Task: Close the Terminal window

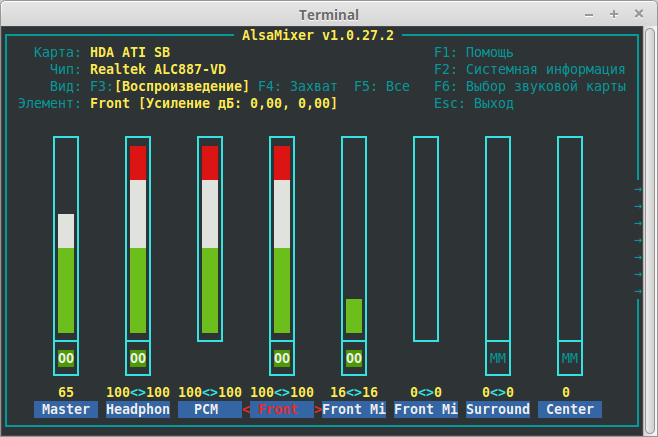Action: [639, 14]
